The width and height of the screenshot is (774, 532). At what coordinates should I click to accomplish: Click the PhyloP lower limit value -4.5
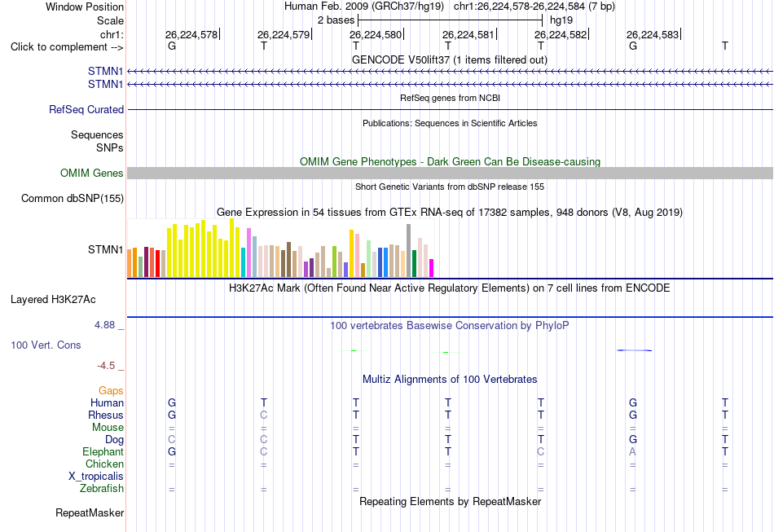coord(106,366)
